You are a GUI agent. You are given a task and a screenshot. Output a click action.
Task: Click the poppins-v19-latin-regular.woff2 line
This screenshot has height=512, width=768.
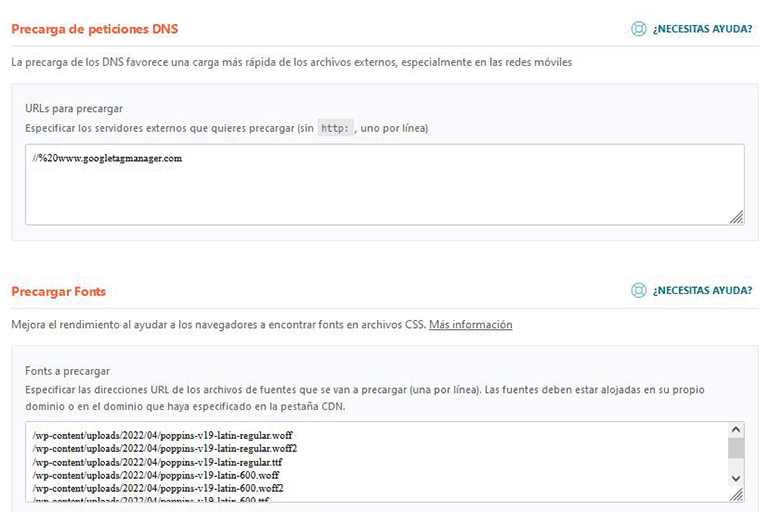165,448
